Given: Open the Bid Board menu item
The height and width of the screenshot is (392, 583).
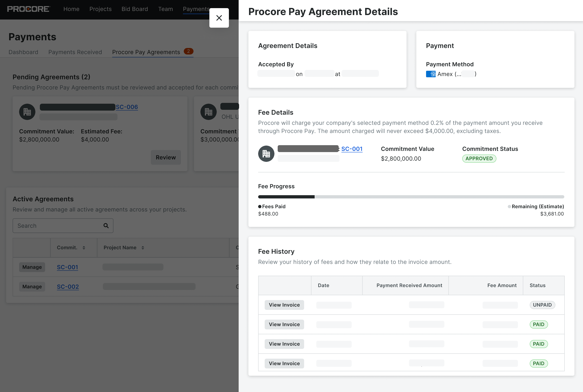Looking at the screenshot, I should (x=135, y=9).
